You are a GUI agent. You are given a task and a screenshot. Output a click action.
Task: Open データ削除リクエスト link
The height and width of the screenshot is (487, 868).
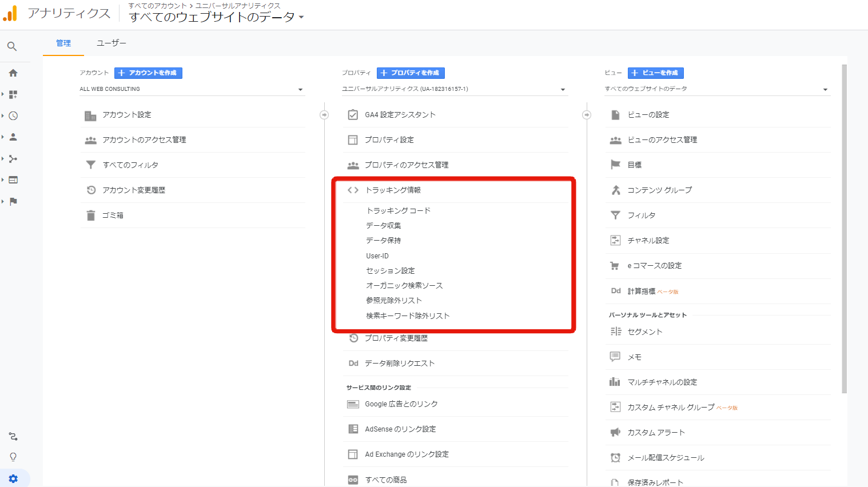click(400, 364)
